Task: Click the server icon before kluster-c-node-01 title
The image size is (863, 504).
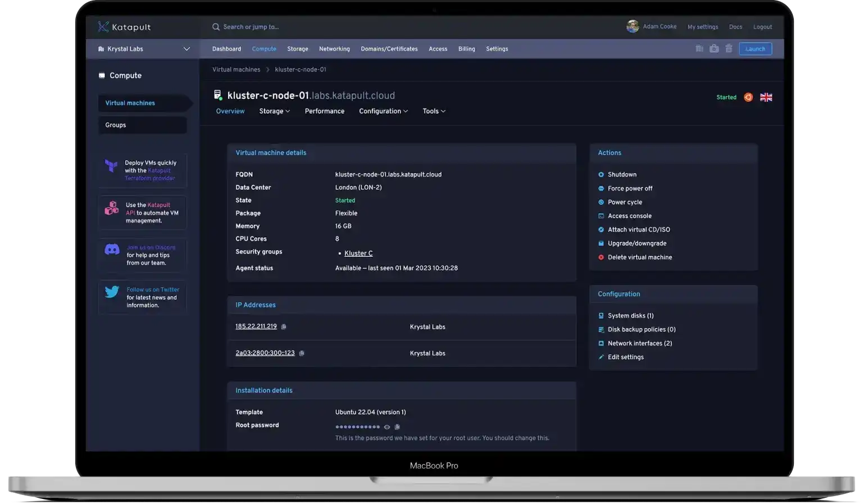Action: tap(217, 95)
